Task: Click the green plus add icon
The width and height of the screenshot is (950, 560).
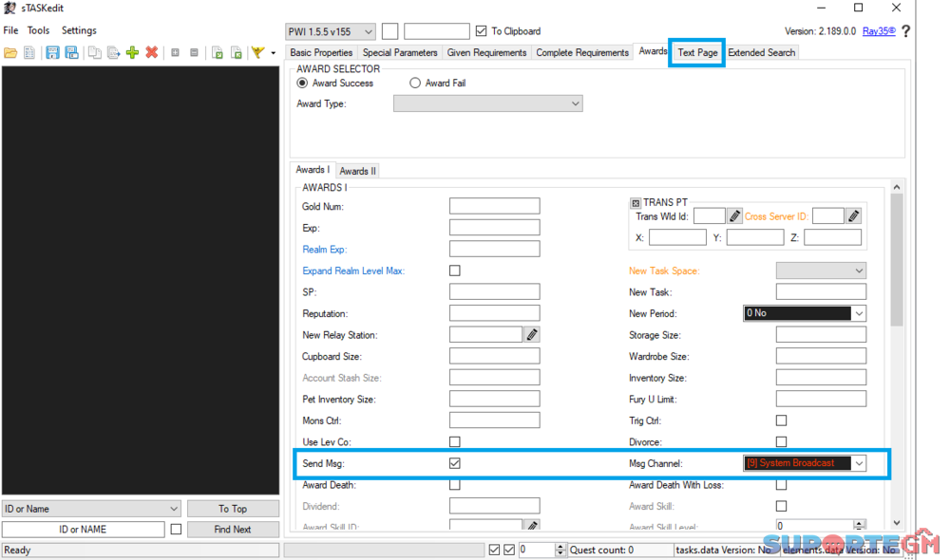Action: (132, 53)
